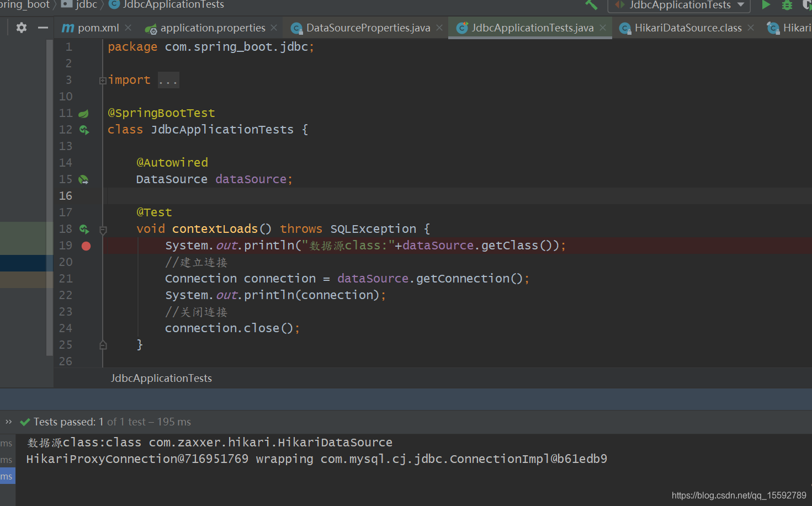Collapse the project panel with the minus icon
The height and width of the screenshot is (506, 812).
(x=43, y=28)
